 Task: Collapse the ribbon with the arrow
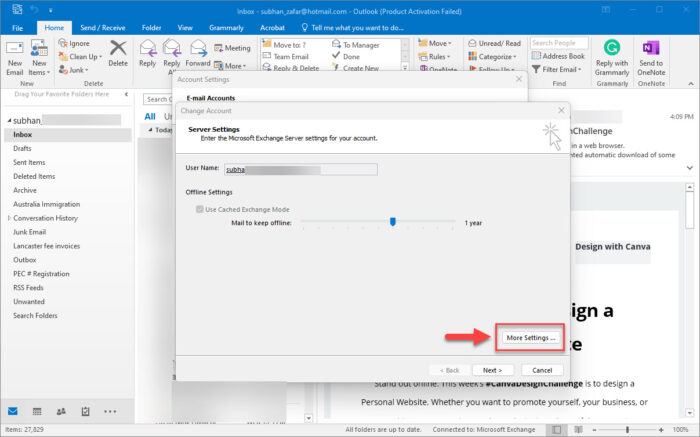[691, 83]
